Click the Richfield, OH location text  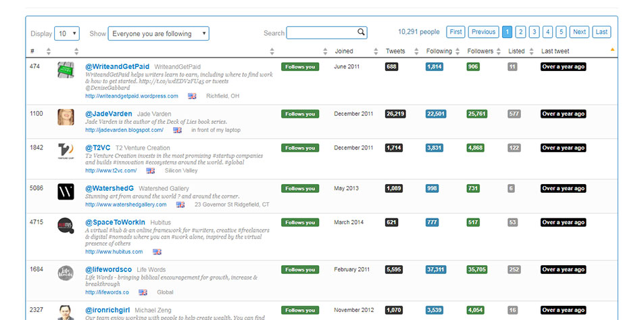222,96
